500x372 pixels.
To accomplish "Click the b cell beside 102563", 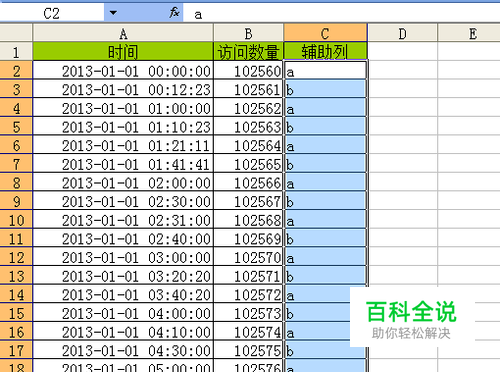I will pyautogui.click(x=325, y=126).
